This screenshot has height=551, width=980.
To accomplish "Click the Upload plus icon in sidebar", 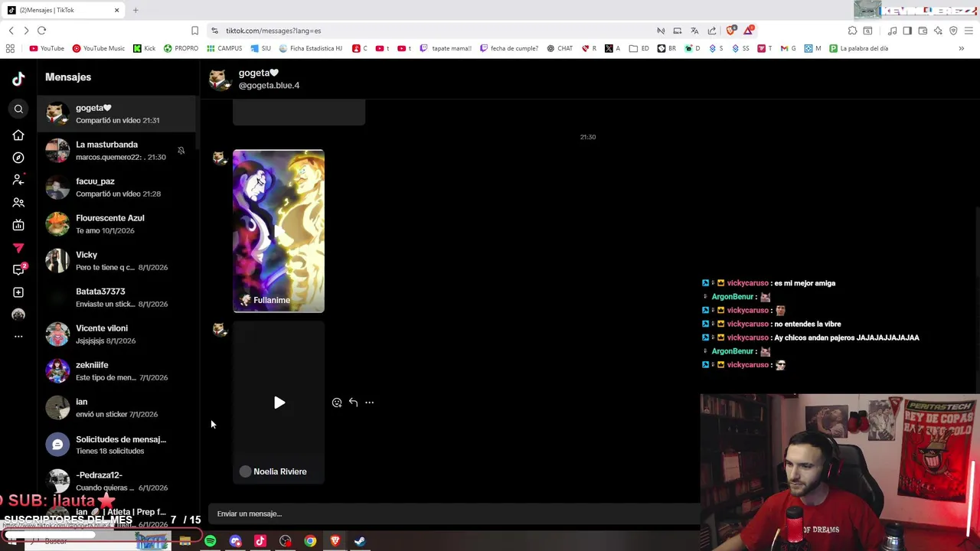I will [x=18, y=292].
